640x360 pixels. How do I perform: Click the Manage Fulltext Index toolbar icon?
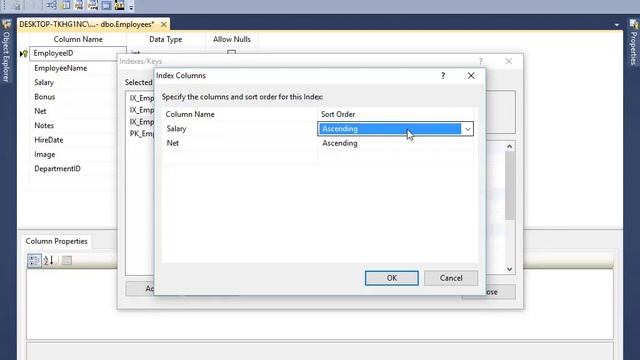coord(79,5)
